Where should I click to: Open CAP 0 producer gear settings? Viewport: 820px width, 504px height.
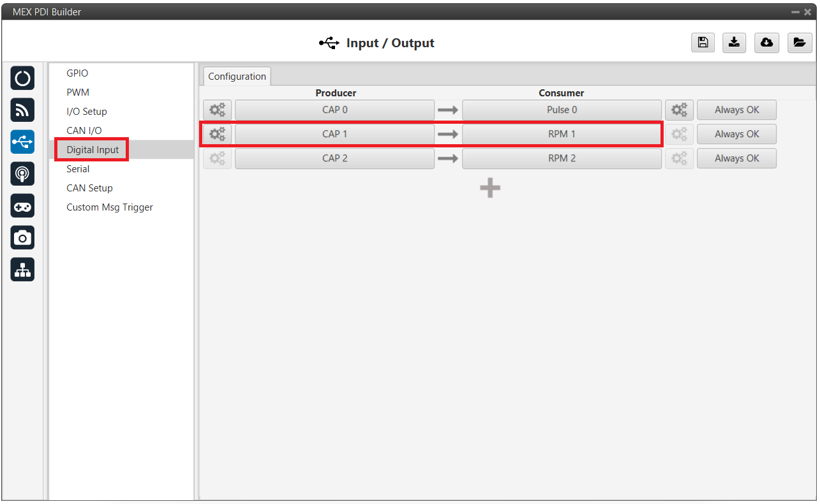(218, 110)
